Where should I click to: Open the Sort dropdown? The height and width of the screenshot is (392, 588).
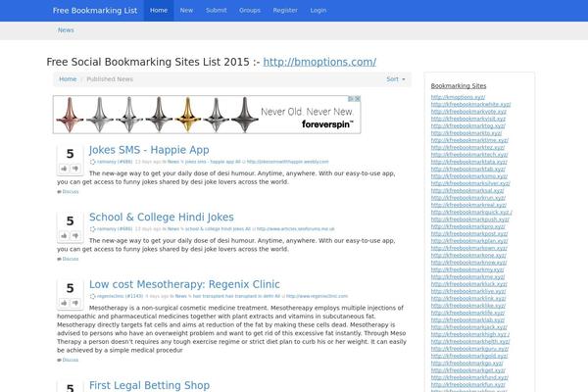pos(396,79)
